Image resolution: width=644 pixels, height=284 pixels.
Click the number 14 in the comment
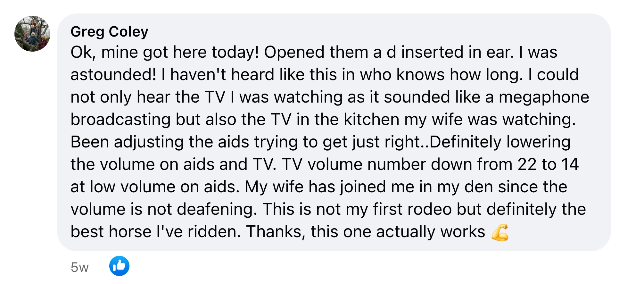[569, 164]
